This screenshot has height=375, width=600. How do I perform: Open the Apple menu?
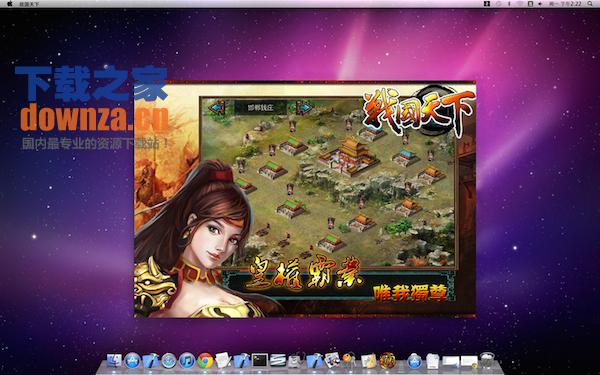coord(10,4)
